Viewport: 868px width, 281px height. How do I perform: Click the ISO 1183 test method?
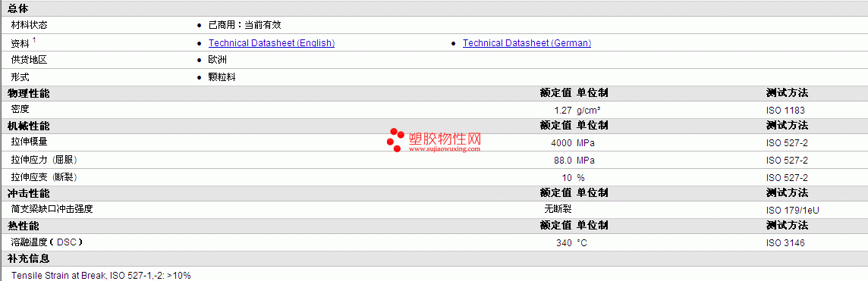click(785, 111)
